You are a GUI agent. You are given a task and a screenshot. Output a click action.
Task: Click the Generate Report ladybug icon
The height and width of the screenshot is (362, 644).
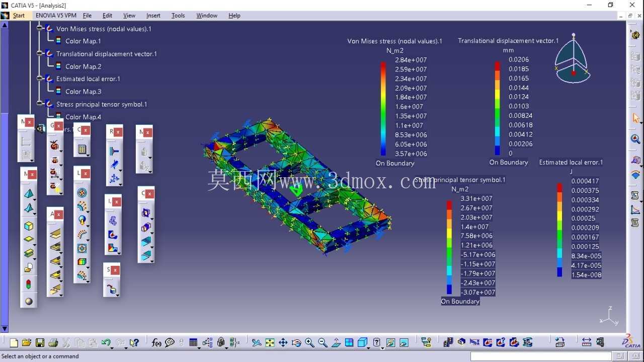click(x=54, y=146)
